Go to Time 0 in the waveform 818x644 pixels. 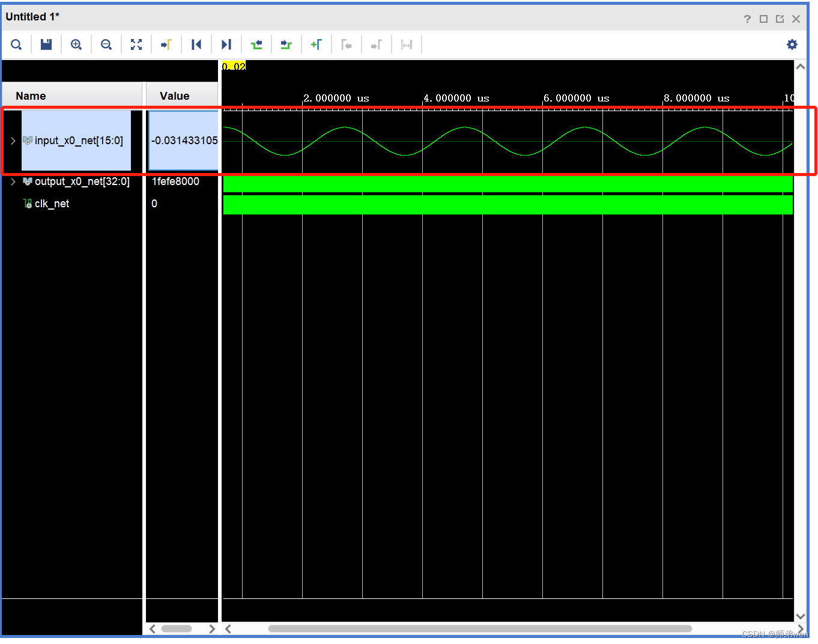(x=196, y=44)
